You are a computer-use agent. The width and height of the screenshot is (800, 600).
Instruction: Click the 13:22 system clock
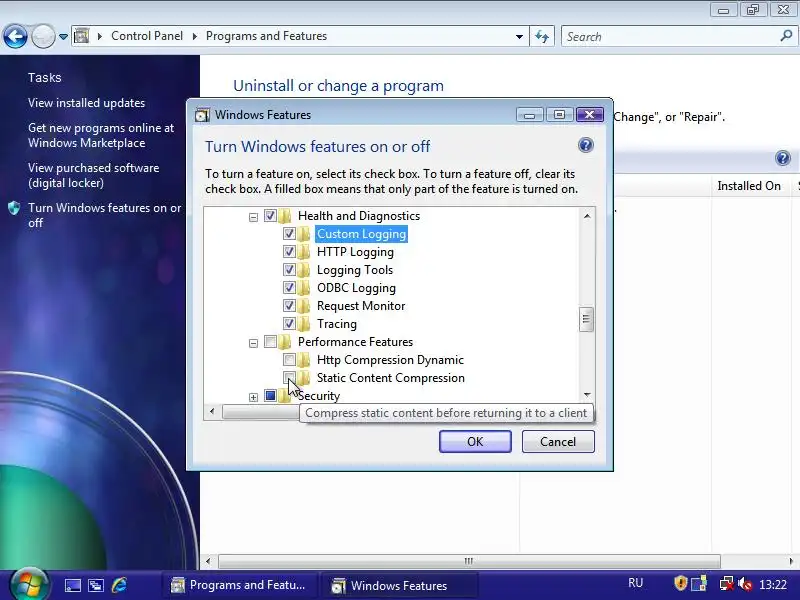[x=773, y=584]
